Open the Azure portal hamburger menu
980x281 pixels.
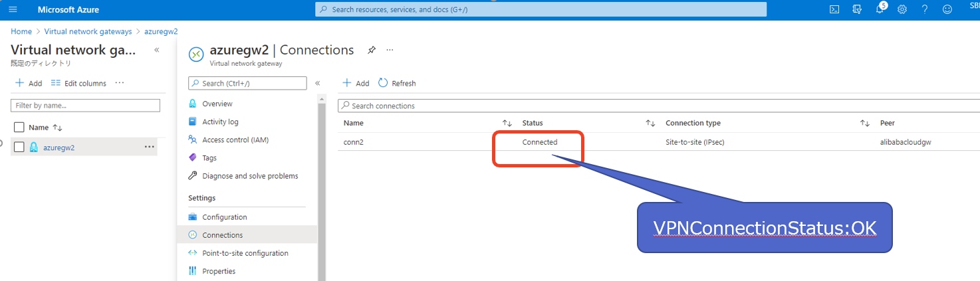click(x=13, y=9)
